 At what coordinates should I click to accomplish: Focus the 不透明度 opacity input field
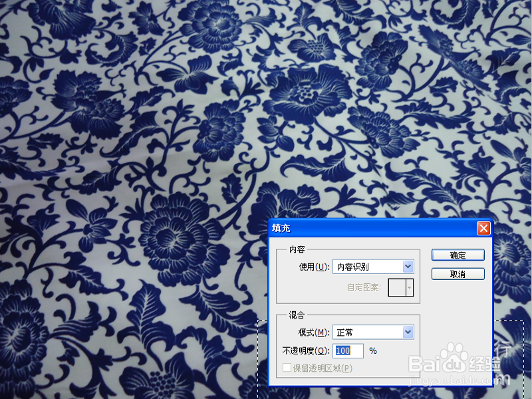pyautogui.click(x=348, y=350)
